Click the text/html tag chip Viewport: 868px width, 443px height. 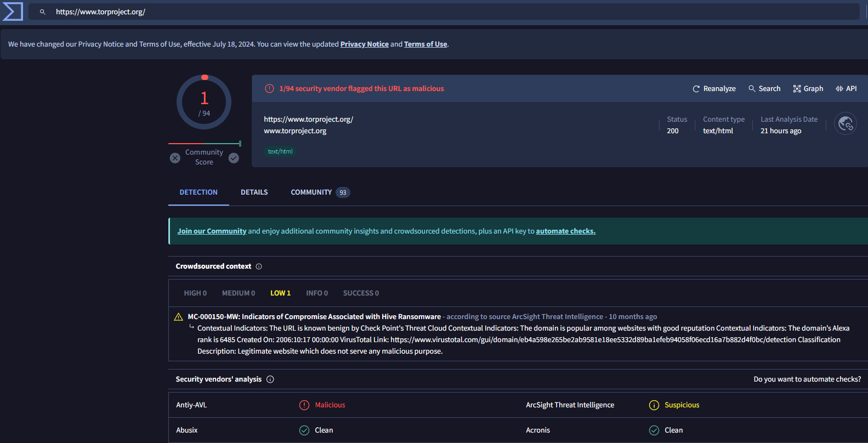click(280, 151)
